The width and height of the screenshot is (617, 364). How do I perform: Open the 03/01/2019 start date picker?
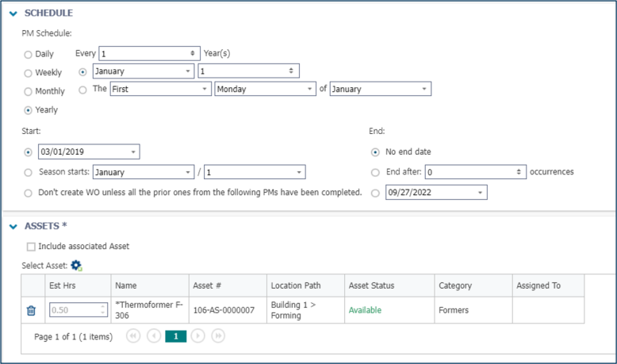(89, 152)
